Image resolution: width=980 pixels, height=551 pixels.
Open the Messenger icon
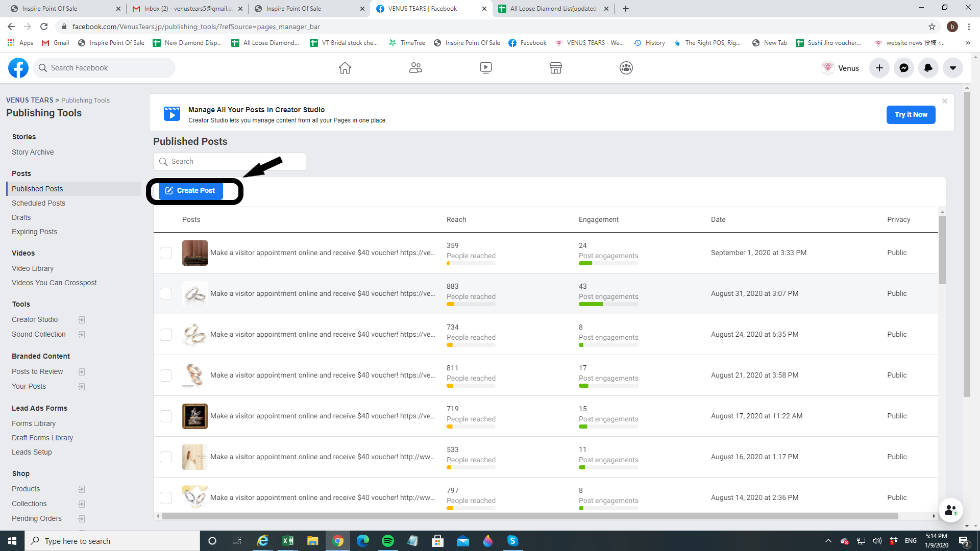904,68
